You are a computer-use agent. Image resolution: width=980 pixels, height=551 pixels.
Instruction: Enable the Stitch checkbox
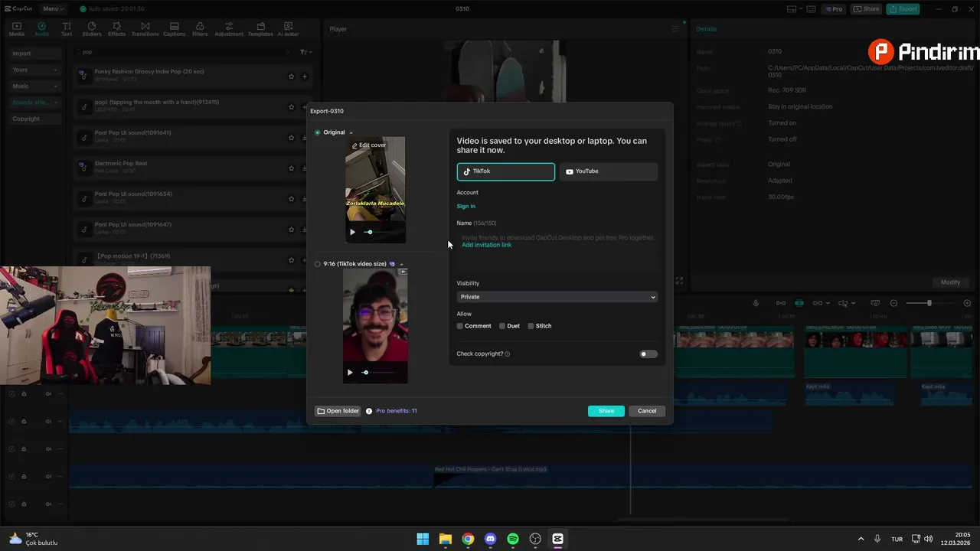[531, 326]
